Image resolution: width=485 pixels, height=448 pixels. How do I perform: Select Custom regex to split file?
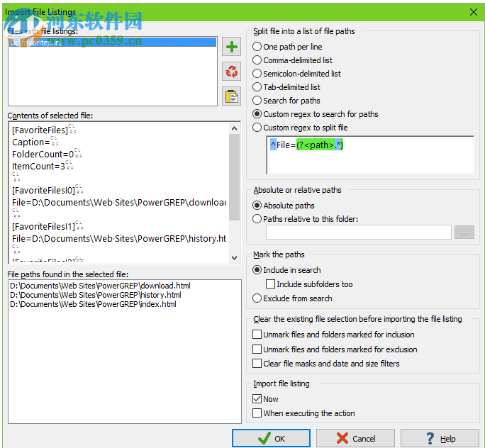pyautogui.click(x=300, y=128)
